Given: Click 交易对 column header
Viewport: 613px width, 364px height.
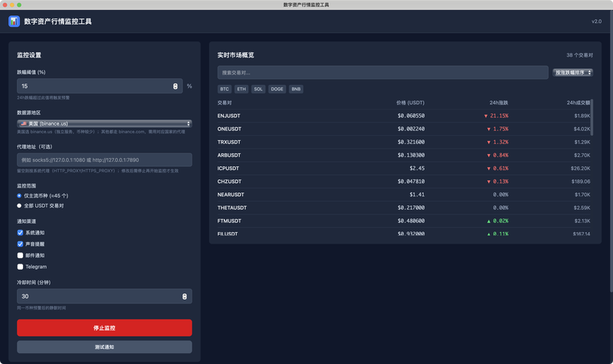Looking at the screenshot, I should [x=225, y=103].
